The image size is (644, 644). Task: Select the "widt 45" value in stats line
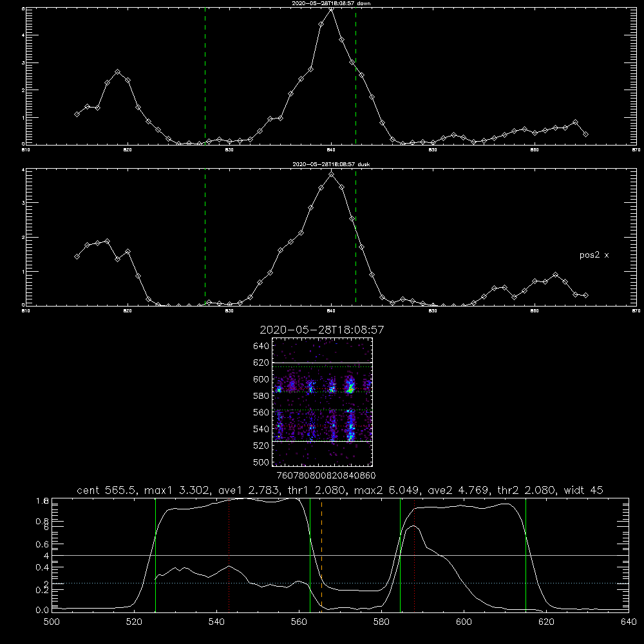pos(583,490)
